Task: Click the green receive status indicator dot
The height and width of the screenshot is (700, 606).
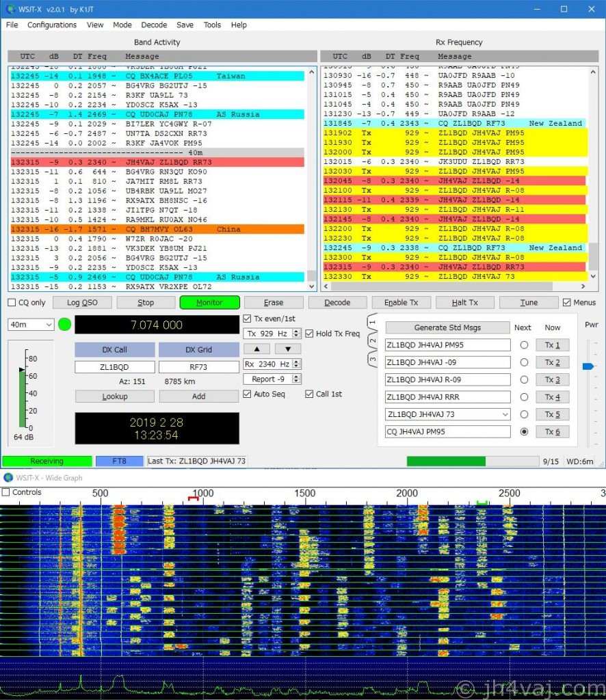Action: pyautogui.click(x=65, y=325)
